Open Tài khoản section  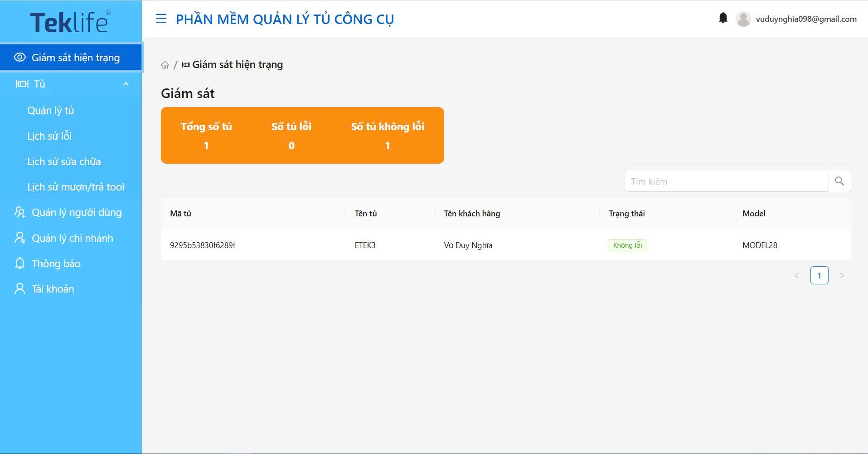pos(53,289)
